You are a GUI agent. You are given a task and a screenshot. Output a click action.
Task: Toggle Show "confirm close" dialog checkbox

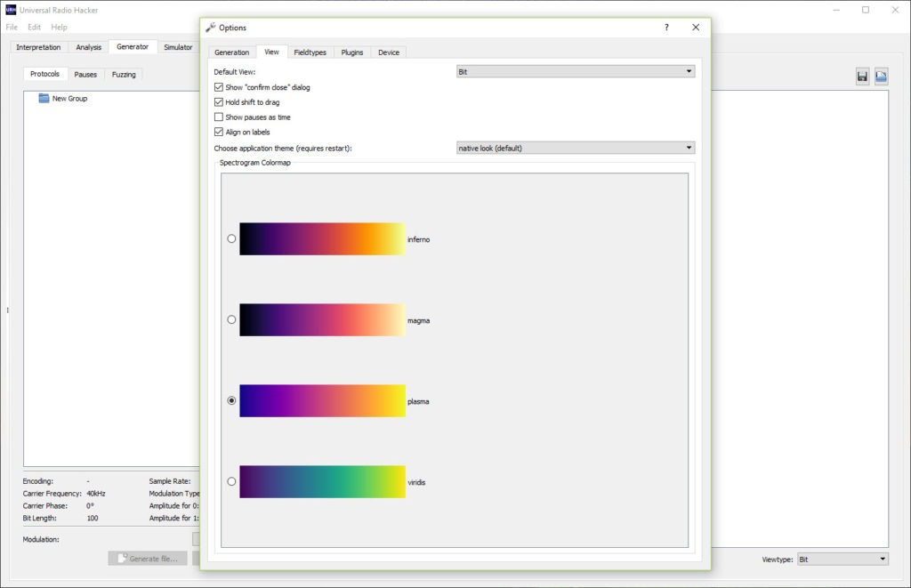coord(219,87)
